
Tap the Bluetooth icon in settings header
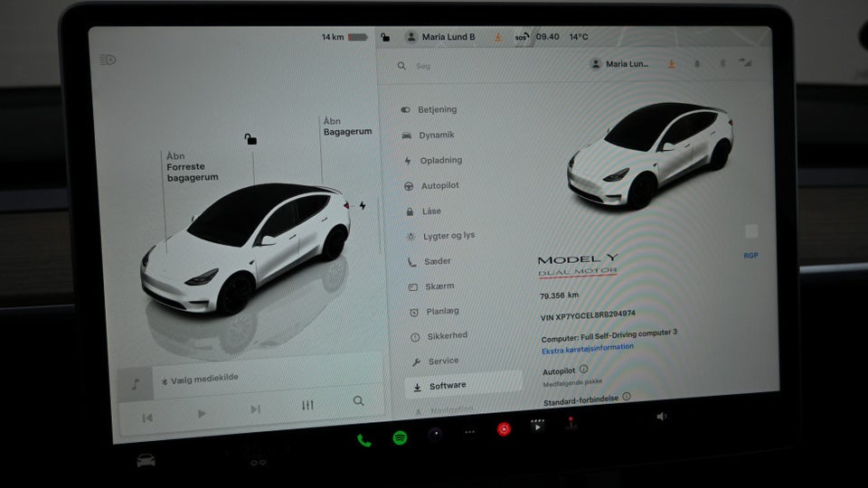(722, 64)
